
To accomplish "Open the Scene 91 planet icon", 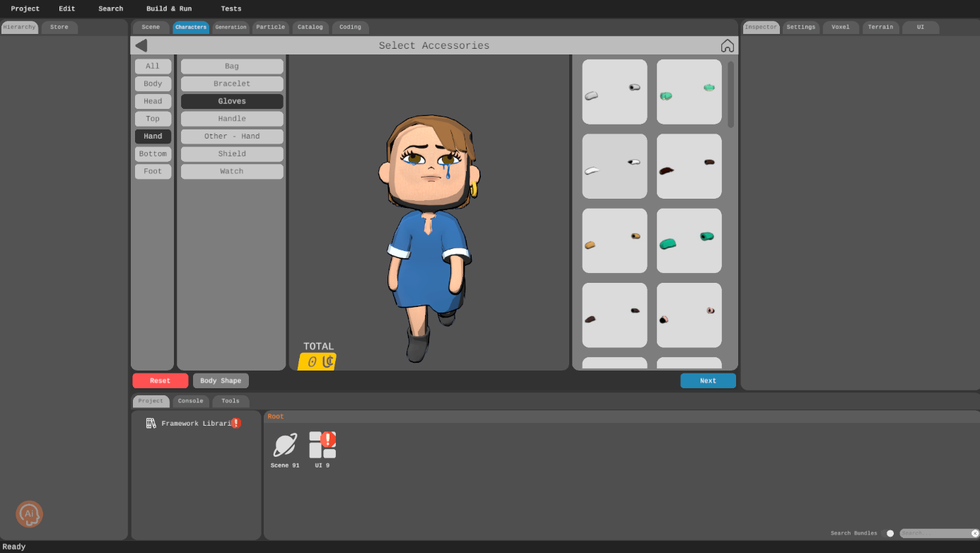I will coord(285,446).
